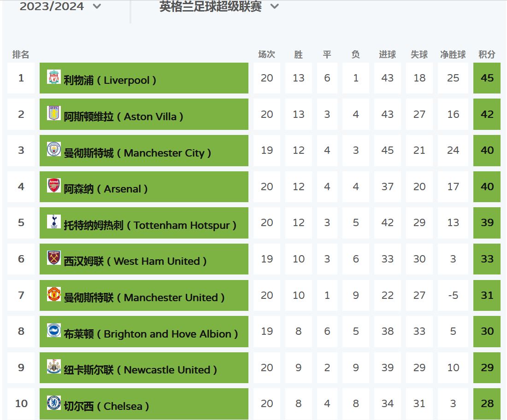The height and width of the screenshot is (420, 507).
Task: Sort by the 积分 column header
Action: pyautogui.click(x=487, y=54)
